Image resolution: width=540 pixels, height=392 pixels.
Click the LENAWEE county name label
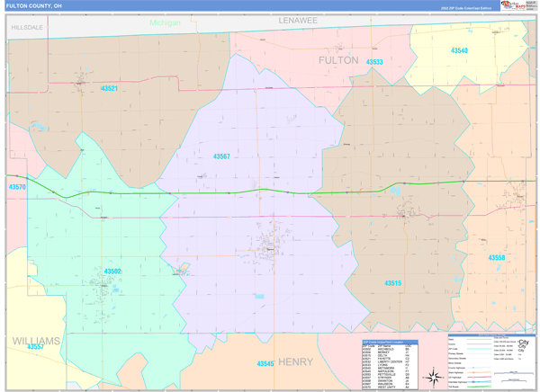[x=298, y=20]
